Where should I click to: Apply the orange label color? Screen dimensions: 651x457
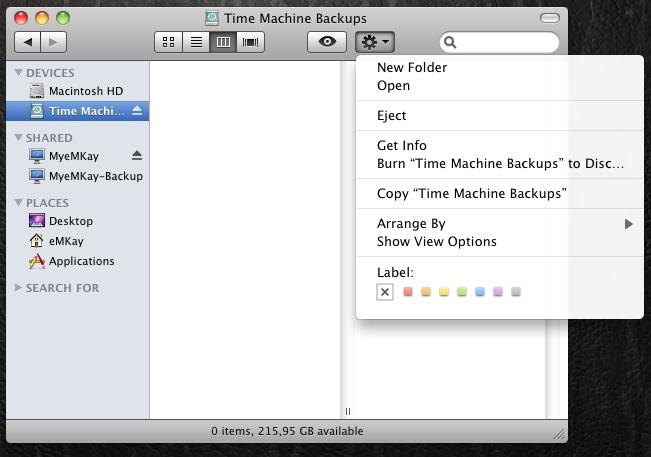click(426, 292)
